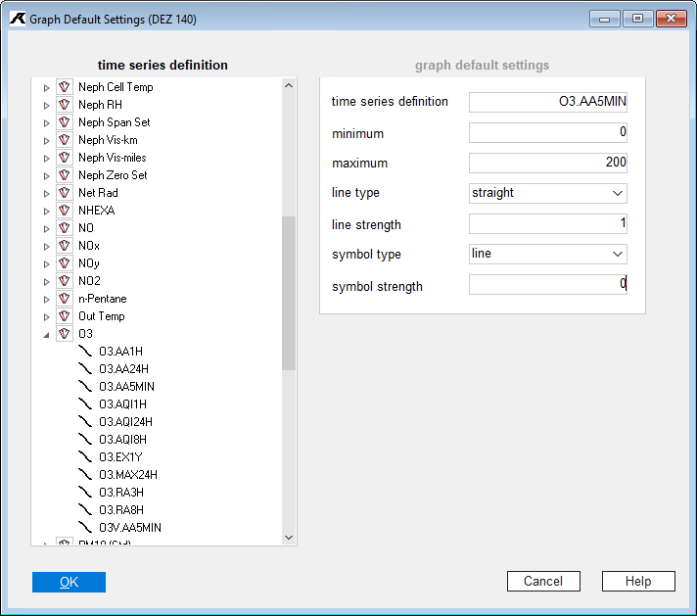Click the shield icon beside NO
Viewport: 697px width, 616px height.
point(65,228)
